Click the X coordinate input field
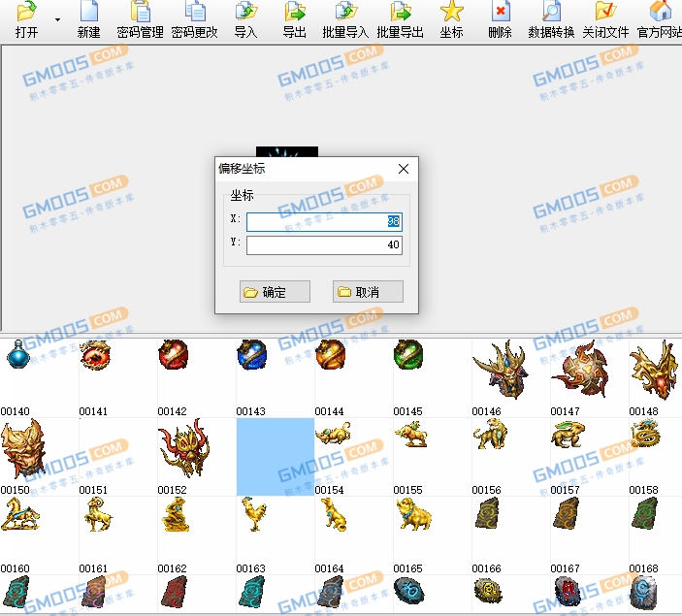 click(x=324, y=222)
